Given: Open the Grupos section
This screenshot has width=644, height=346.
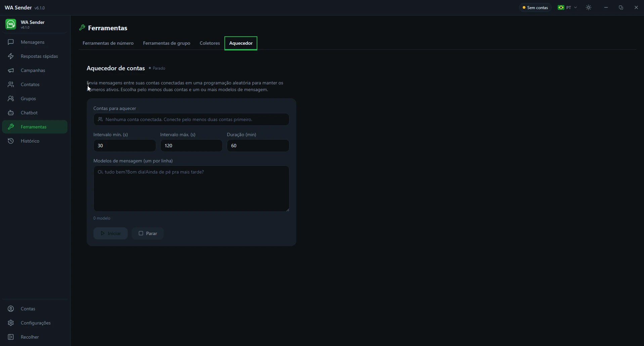Looking at the screenshot, I should (x=35, y=99).
